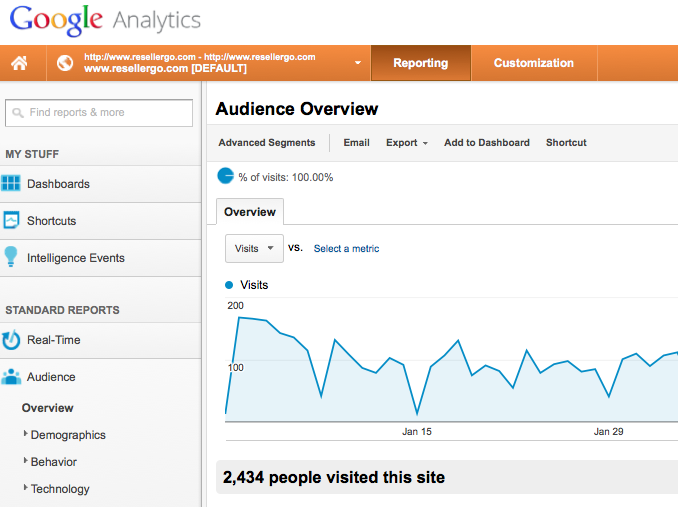This screenshot has width=678, height=507.
Task: Click Add to Dashboard
Action: pyautogui.click(x=487, y=143)
